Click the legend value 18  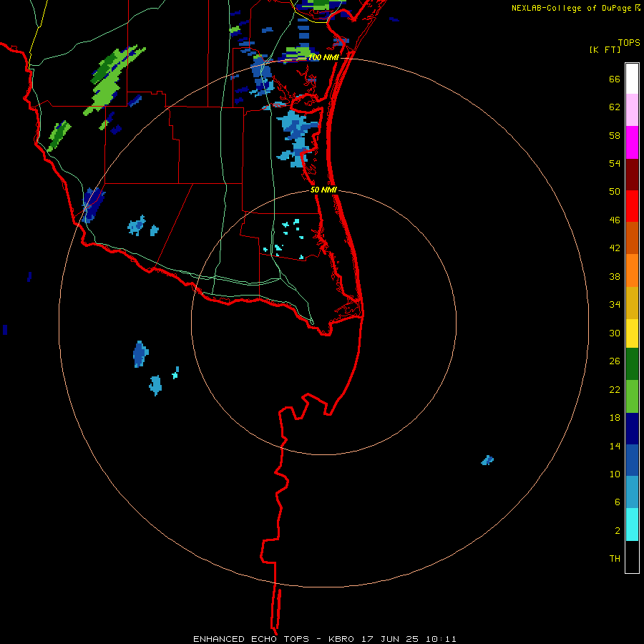pyautogui.click(x=615, y=418)
